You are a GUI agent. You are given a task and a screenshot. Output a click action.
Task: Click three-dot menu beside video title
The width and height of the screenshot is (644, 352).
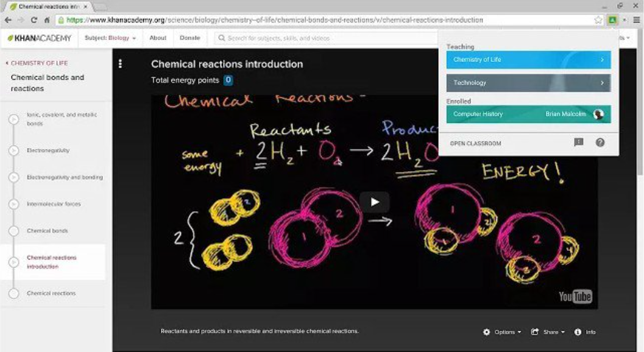[x=120, y=64]
